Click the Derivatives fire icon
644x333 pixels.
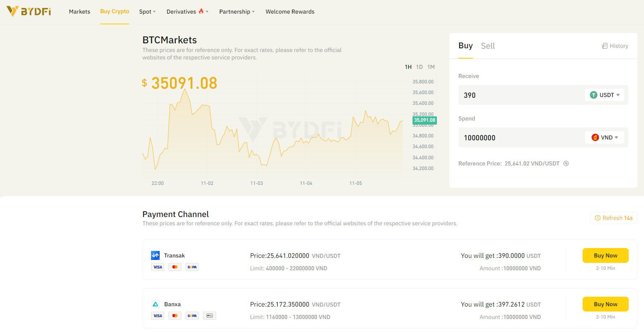pos(201,11)
